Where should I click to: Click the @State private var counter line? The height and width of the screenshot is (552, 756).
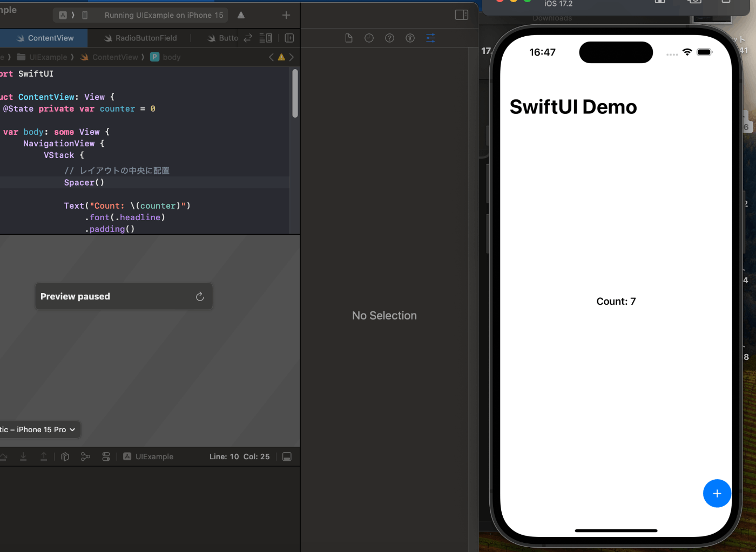(x=79, y=109)
